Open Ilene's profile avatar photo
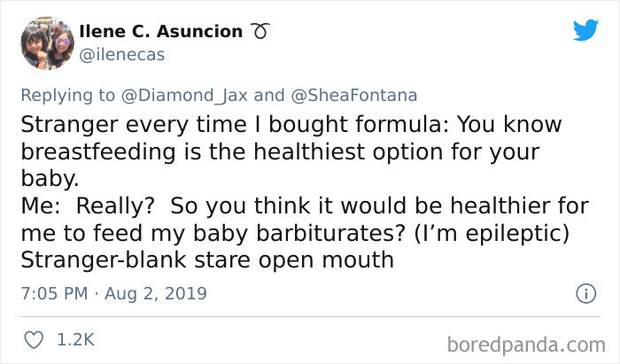 (x=48, y=43)
